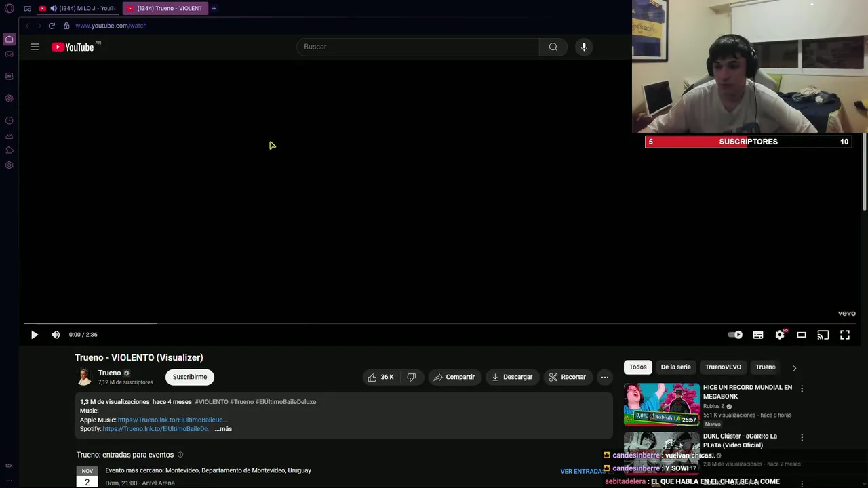
Task: Submit search with magnifier button
Action: 553,47
